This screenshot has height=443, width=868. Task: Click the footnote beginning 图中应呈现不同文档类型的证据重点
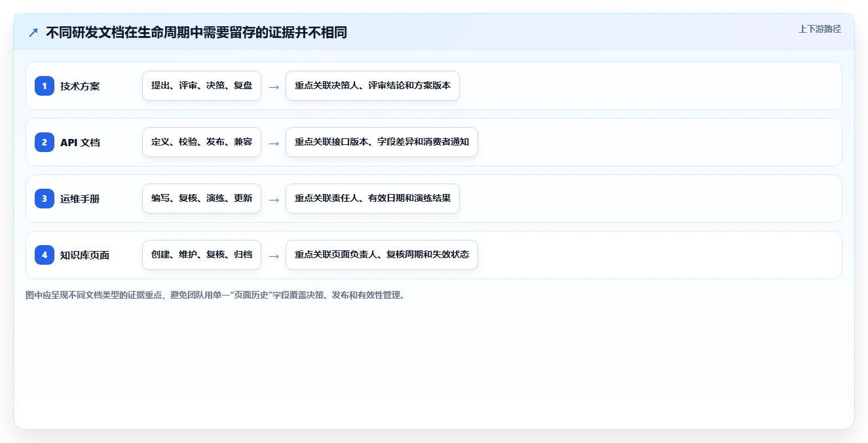tap(216, 296)
